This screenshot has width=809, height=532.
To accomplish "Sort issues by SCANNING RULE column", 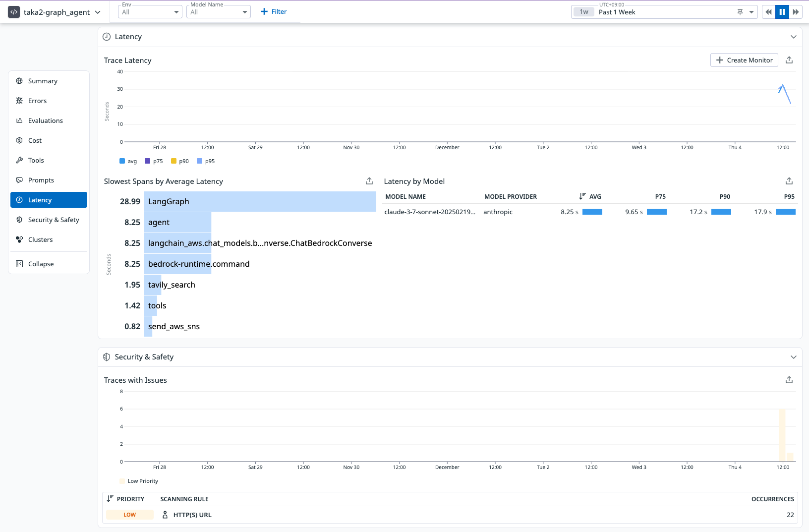I will point(184,499).
